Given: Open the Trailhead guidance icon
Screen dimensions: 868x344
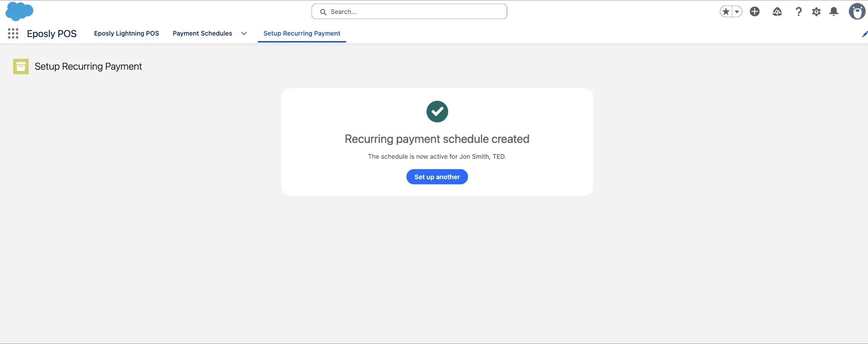Looking at the screenshot, I should (x=777, y=12).
